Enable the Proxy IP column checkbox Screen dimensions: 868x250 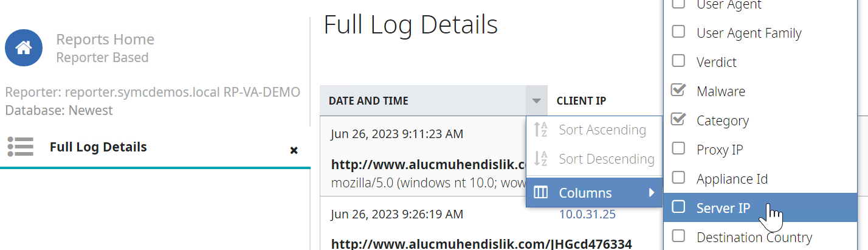coord(678,149)
